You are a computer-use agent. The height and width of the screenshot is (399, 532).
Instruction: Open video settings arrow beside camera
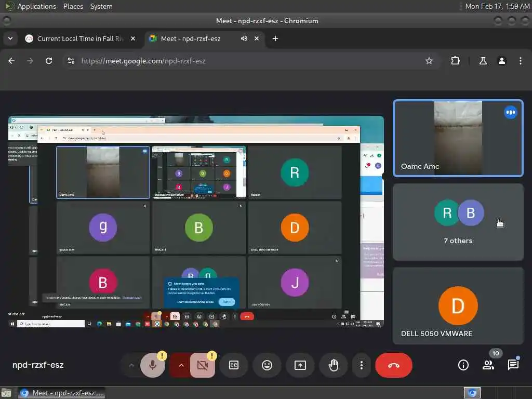click(x=181, y=365)
